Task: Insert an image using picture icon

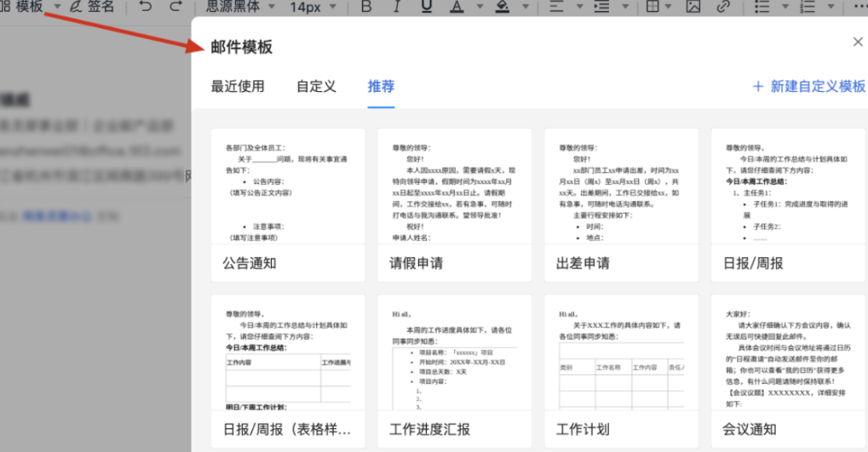Action: pos(693,6)
